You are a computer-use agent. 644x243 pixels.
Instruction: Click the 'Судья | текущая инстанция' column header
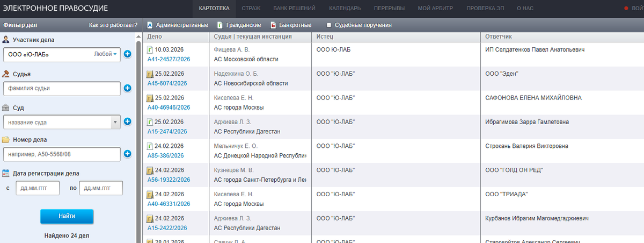(x=260, y=37)
